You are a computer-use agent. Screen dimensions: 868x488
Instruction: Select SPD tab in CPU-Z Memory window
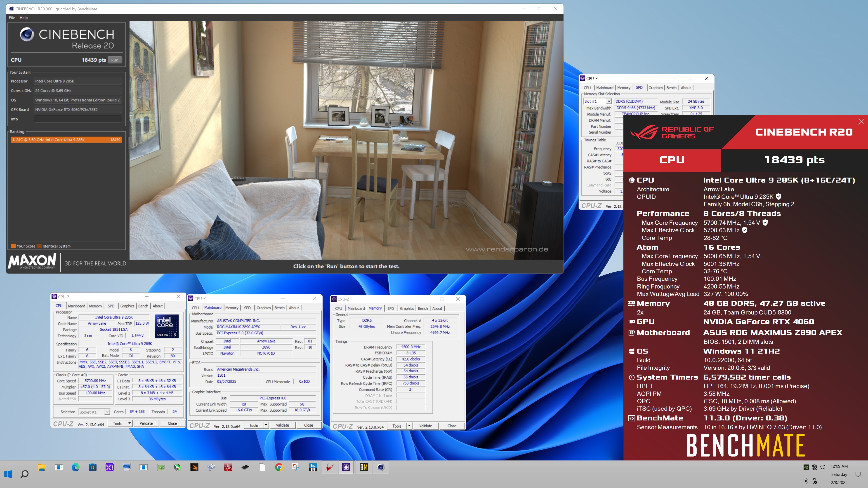click(391, 308)
